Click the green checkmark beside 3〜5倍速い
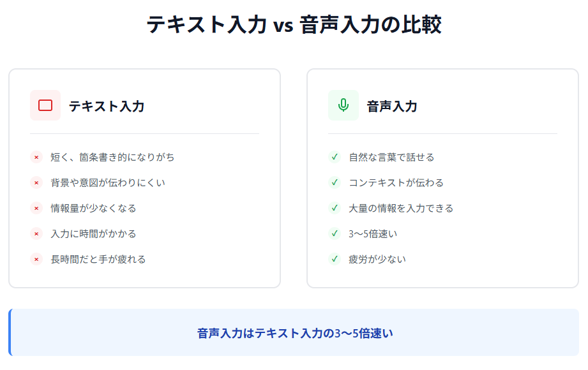 [x=335, y=233]
